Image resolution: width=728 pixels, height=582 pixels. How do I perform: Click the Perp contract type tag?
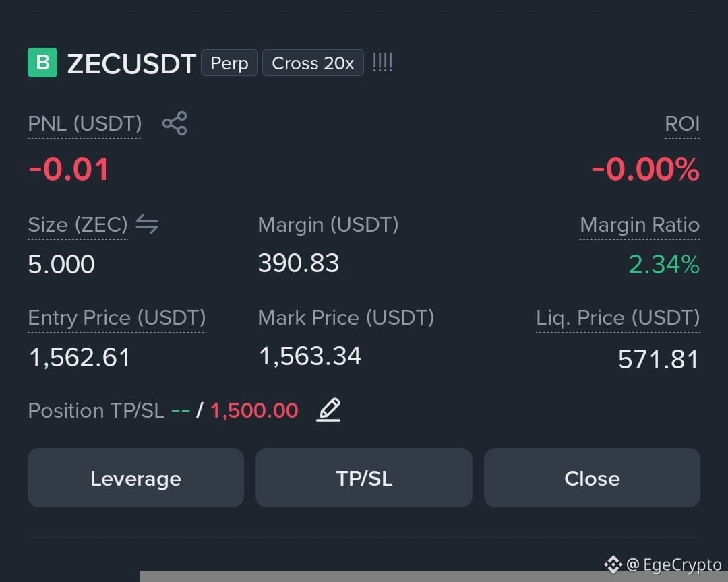click(229, 63)
